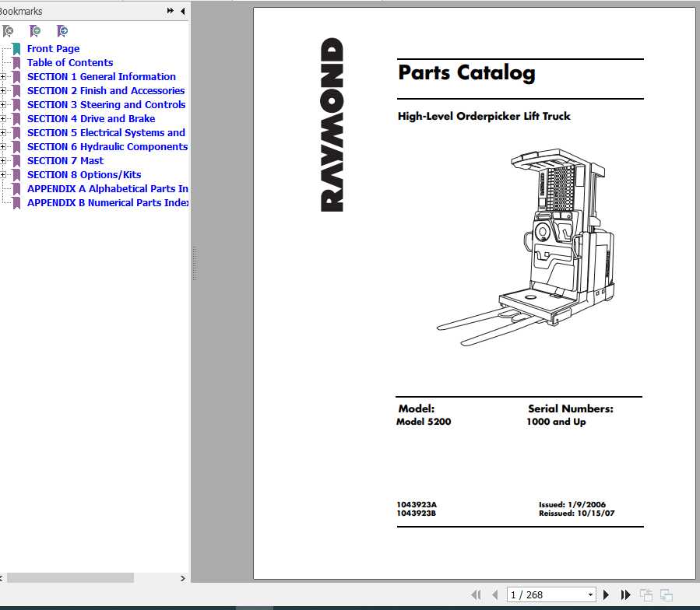This screenshot has width=700, height=610.
Task: Open the APPENDIX B Numerical Parts Index bookmark
Action: point(107,203)
